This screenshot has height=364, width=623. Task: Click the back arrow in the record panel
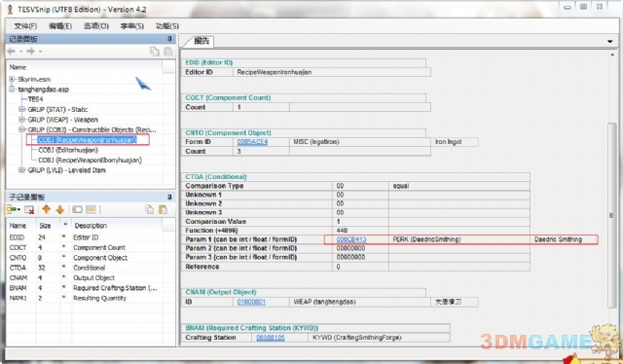12,51
